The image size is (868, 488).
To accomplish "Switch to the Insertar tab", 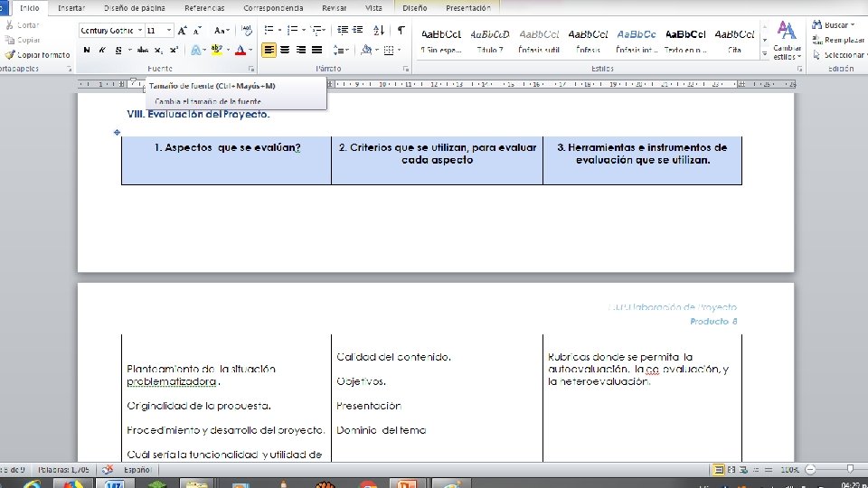I will click(x=71, y=8).
